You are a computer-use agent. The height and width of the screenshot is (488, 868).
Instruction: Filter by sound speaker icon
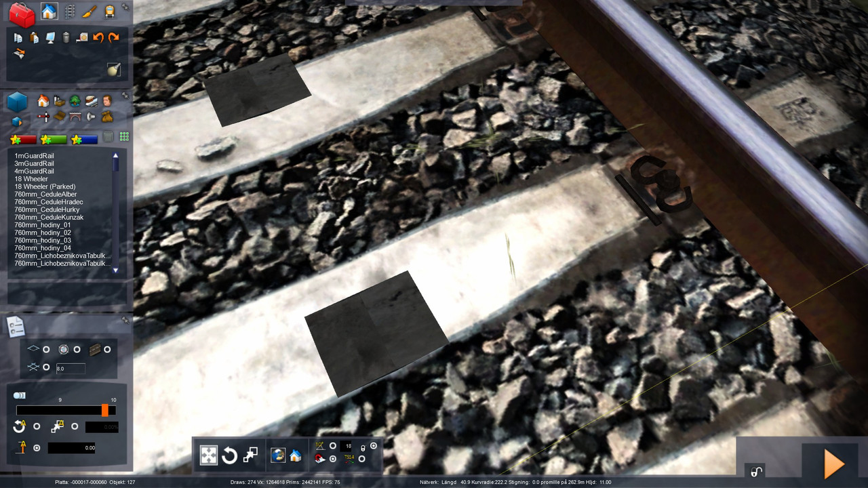coord(92,117)
